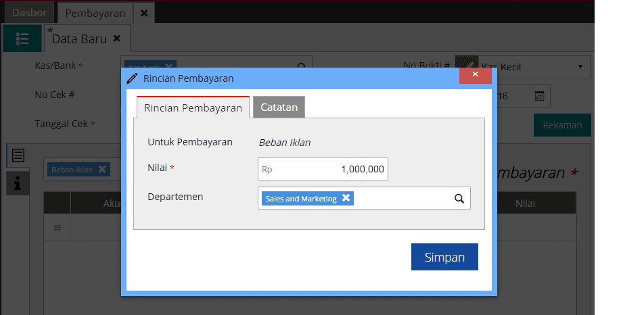
Task: Remove the Beban Iklan tag
Action: 102,170
